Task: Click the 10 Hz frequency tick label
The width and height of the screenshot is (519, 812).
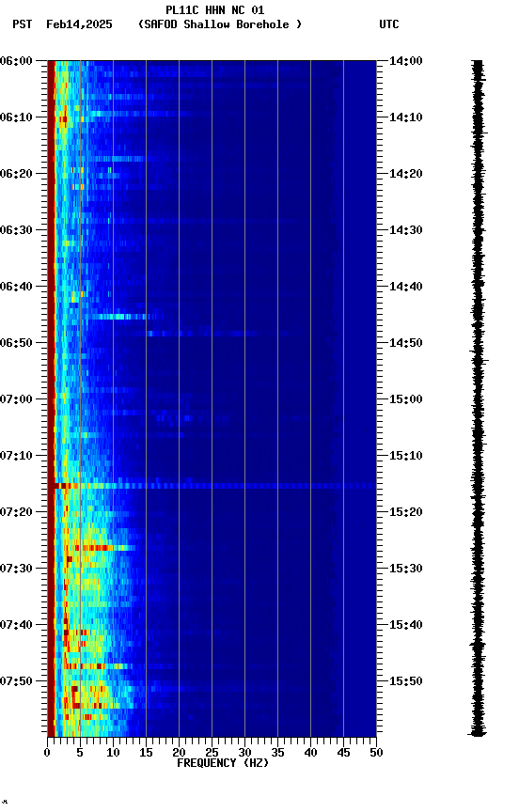Action: click(x=113, y=753)
